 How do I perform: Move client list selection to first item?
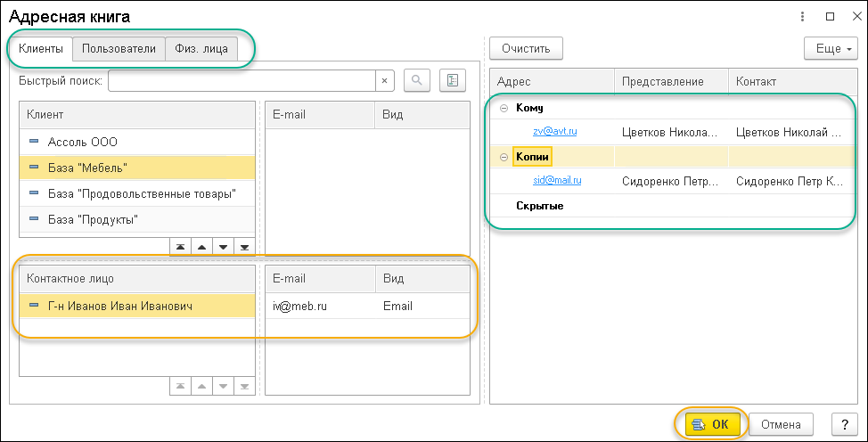point(181,247)
